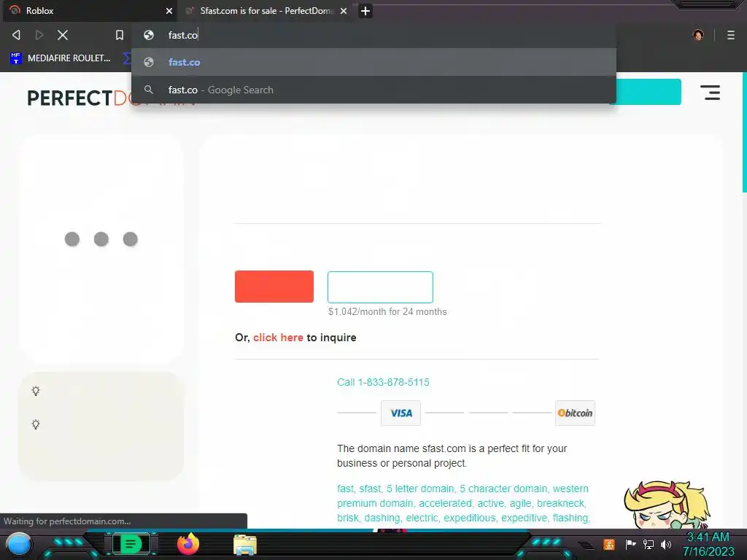Click the red buy button
This screenshot has height=560, width=747.
tap(274, 287)
